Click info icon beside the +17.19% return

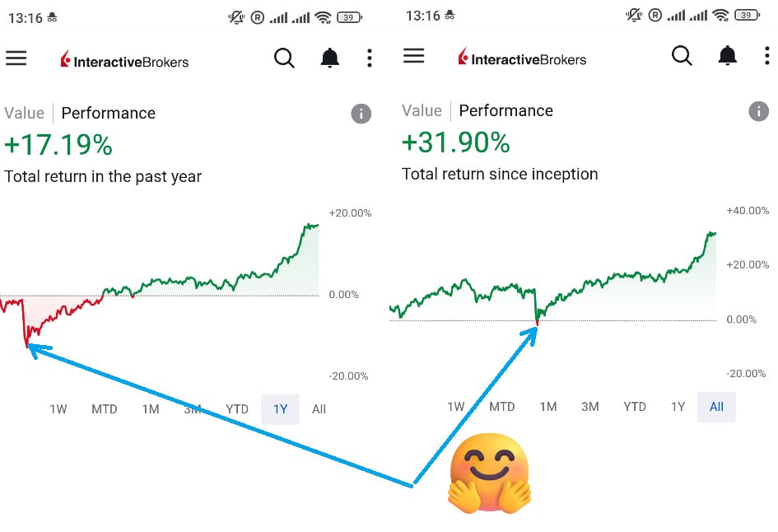point(361,114)
